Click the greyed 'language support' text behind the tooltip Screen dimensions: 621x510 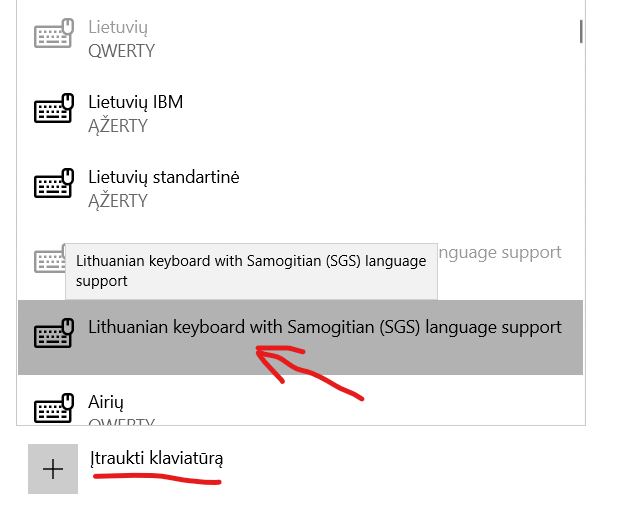tap(500, 253)
